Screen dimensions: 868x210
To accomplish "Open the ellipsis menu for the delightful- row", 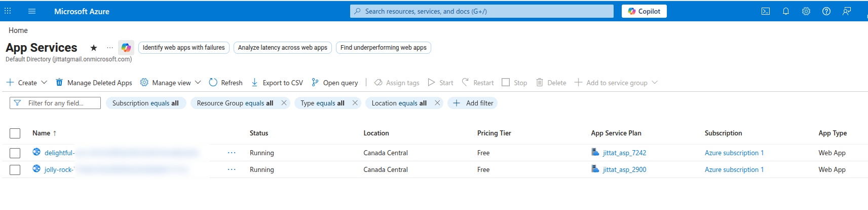I will click(x=232, y=153).
